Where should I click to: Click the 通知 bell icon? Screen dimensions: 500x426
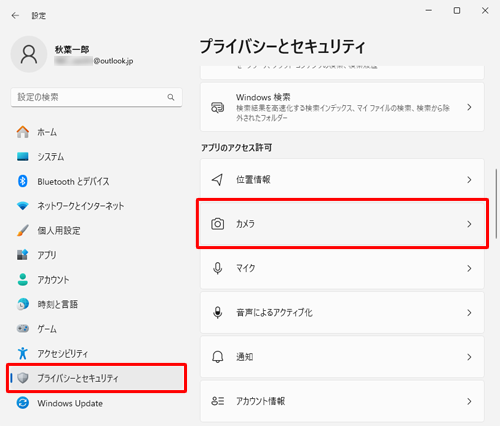217,357
